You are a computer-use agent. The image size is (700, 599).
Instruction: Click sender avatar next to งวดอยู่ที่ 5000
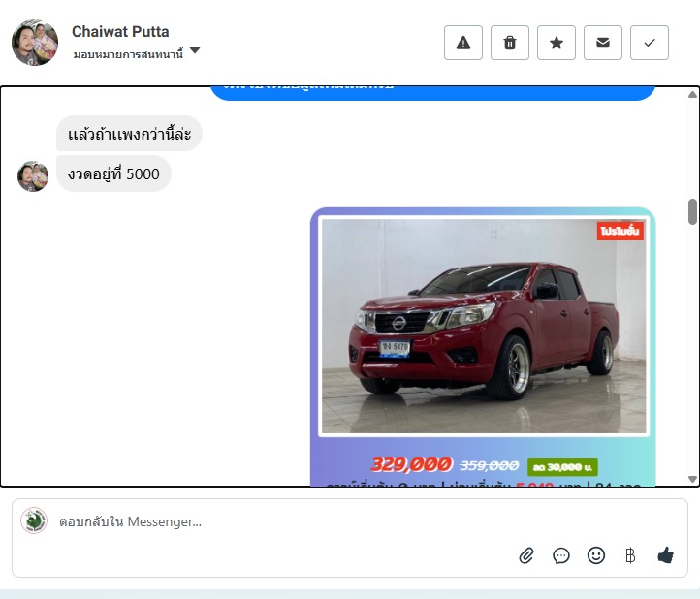[x=33, y=176]
